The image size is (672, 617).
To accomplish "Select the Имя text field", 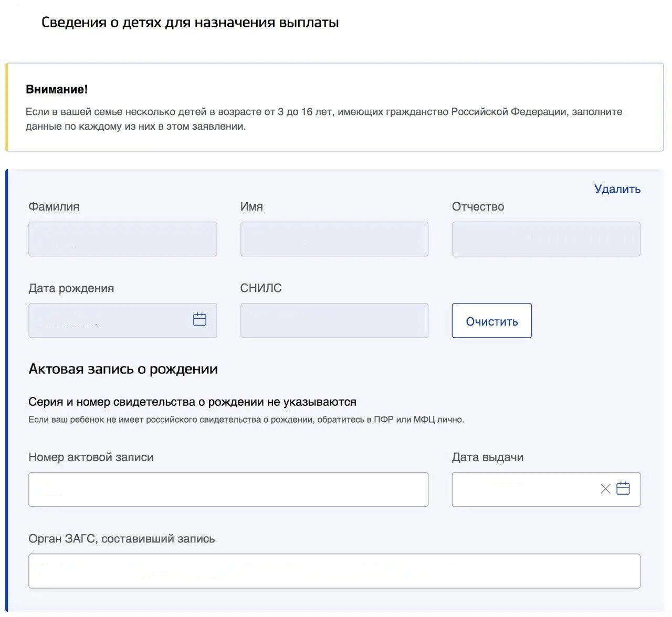I will pyautogui.click(x=334, y=239).
